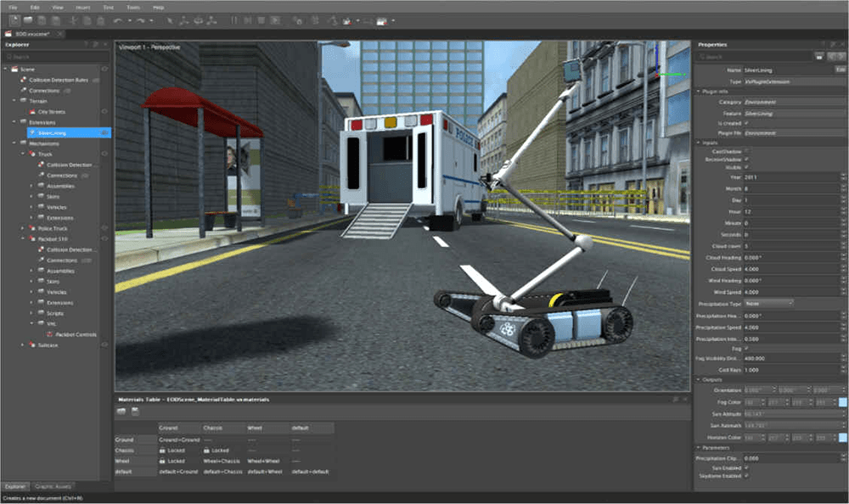Toggle the Fog checkbox
The height and width of the screenshot is (504, 849).
coord(747,348)
